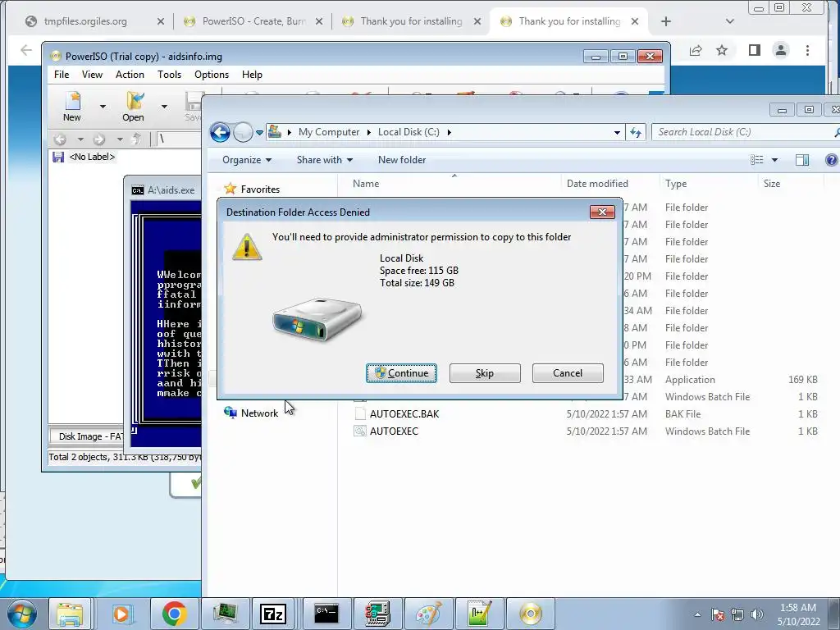
Task: Click the Chrome back arrow
Action: click(25, 50)
